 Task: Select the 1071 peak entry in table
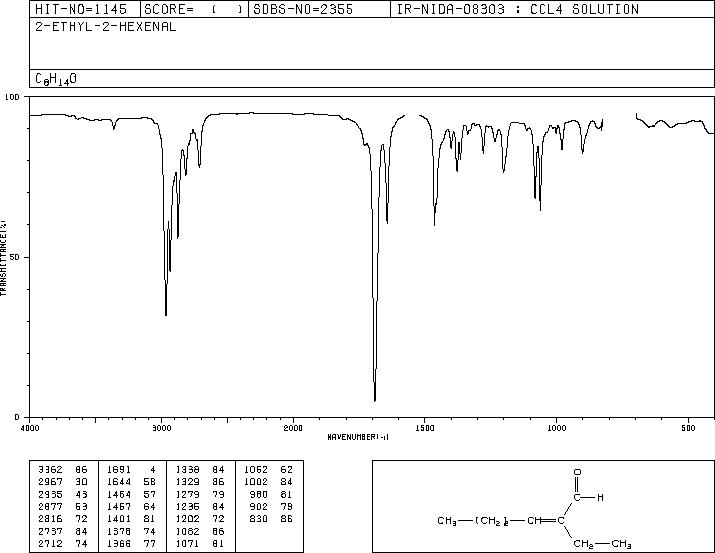[200, 544]
